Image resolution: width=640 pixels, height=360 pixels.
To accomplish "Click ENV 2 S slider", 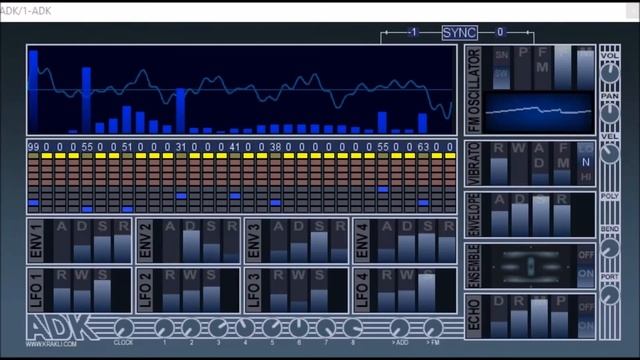I will point(211,241).
